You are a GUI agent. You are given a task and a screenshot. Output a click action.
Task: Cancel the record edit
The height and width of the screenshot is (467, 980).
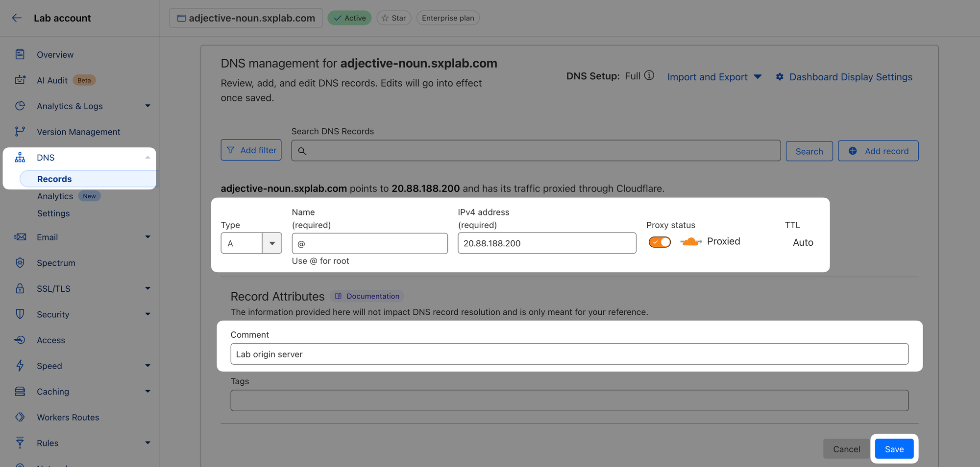(x=846, y=449)
